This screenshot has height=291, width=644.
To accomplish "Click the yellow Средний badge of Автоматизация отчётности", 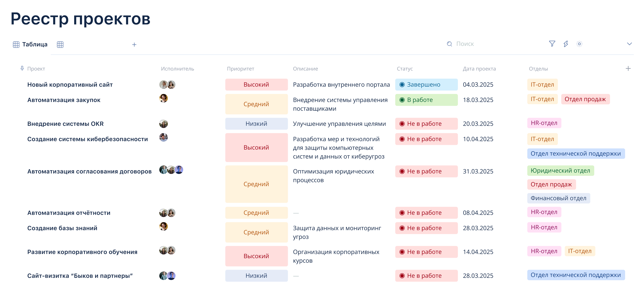I will pyautogui.click(x=256, y=213).
